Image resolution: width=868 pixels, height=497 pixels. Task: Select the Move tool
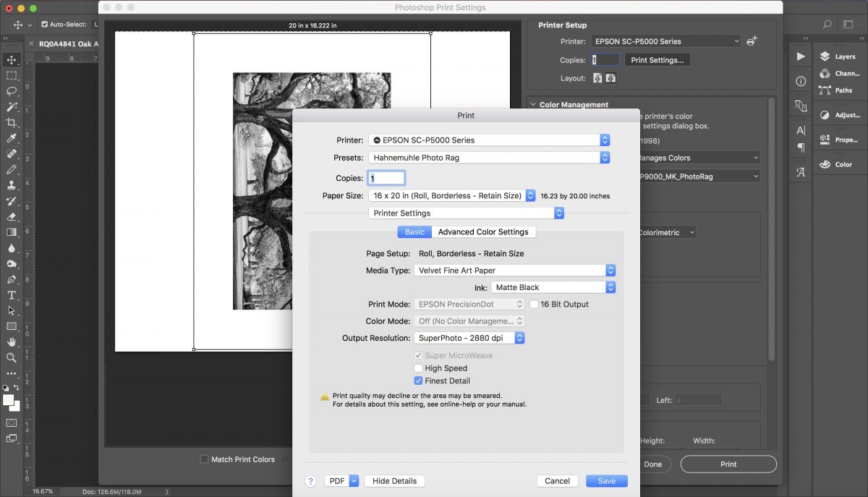10,60
